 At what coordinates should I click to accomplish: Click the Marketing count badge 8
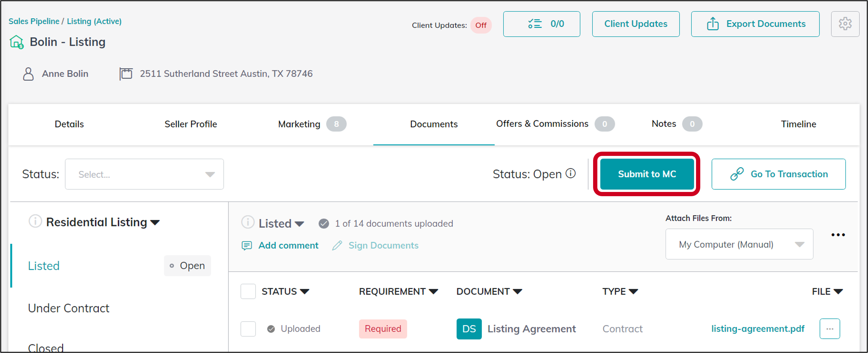(336, 124)
